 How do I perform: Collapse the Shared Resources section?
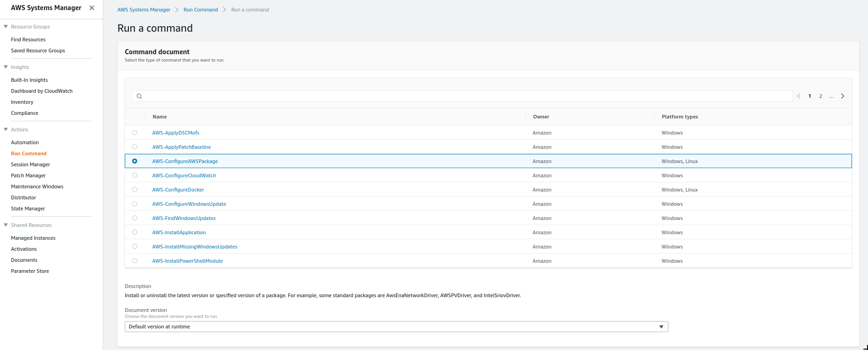click(6, 225)
